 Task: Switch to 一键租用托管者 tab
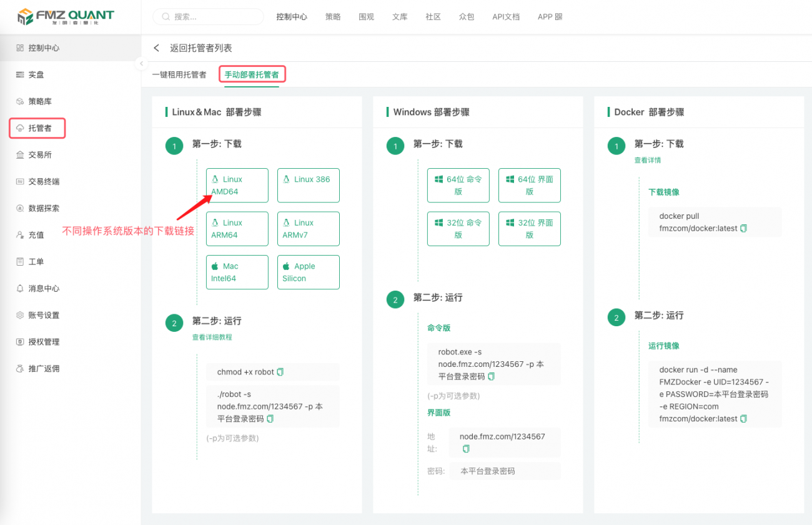pyautogui.click(x=179, y=74)
